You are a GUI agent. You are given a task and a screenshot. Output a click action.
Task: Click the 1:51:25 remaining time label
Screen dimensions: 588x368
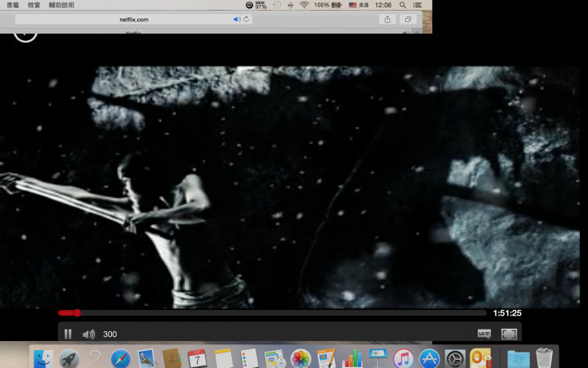click(x=507, y=312)
